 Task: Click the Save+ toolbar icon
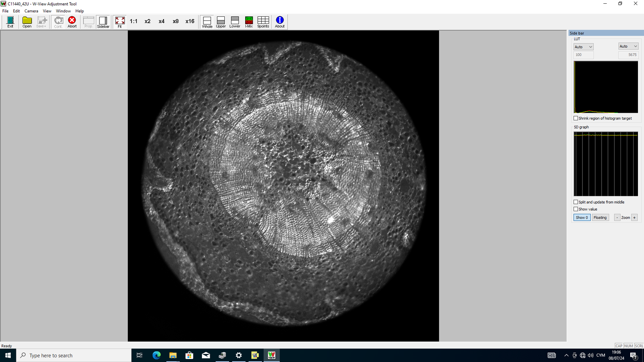[x=42, y=22]
